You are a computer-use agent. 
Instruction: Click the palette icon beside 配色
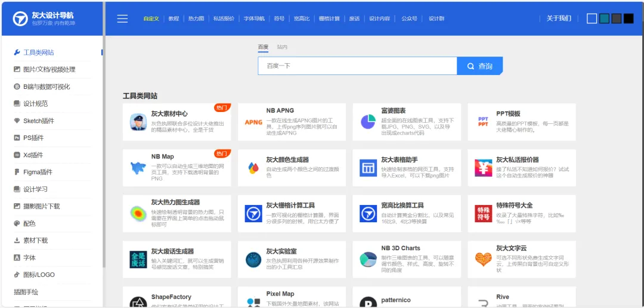tap(17, 223)
